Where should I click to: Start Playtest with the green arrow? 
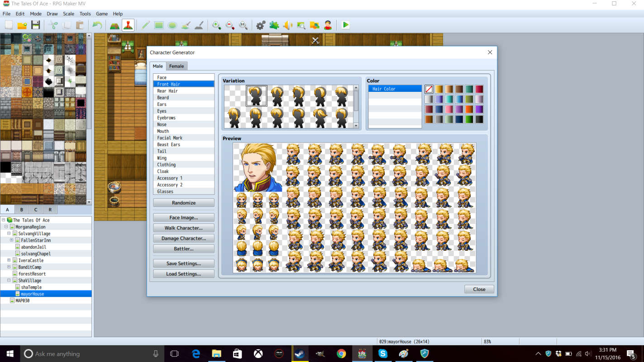(x=345, y=25)
